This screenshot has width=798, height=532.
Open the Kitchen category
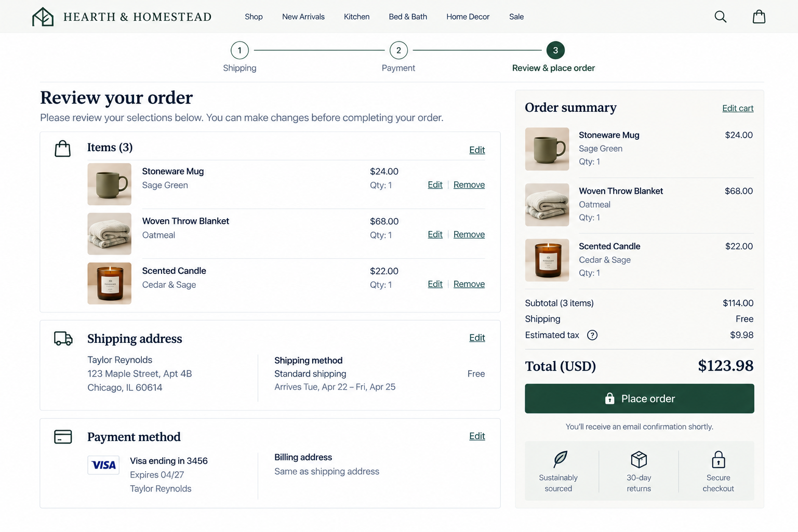(356, 17)
